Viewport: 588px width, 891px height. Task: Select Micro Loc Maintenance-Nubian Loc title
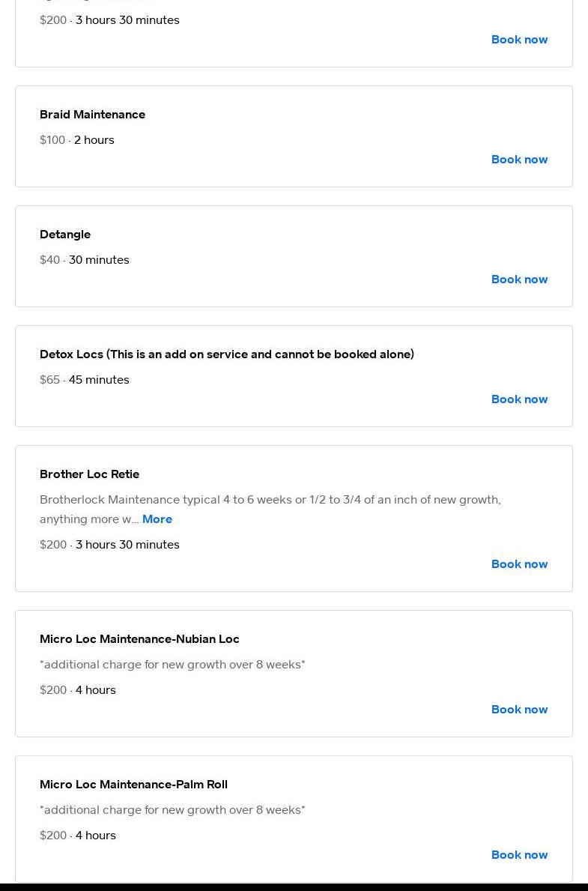139,638
